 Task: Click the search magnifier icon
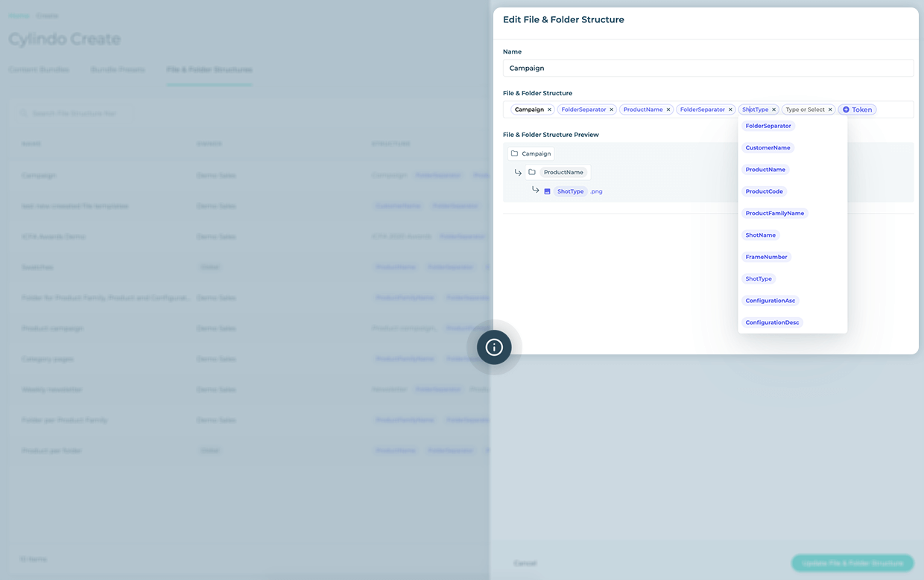click(23, 112)
